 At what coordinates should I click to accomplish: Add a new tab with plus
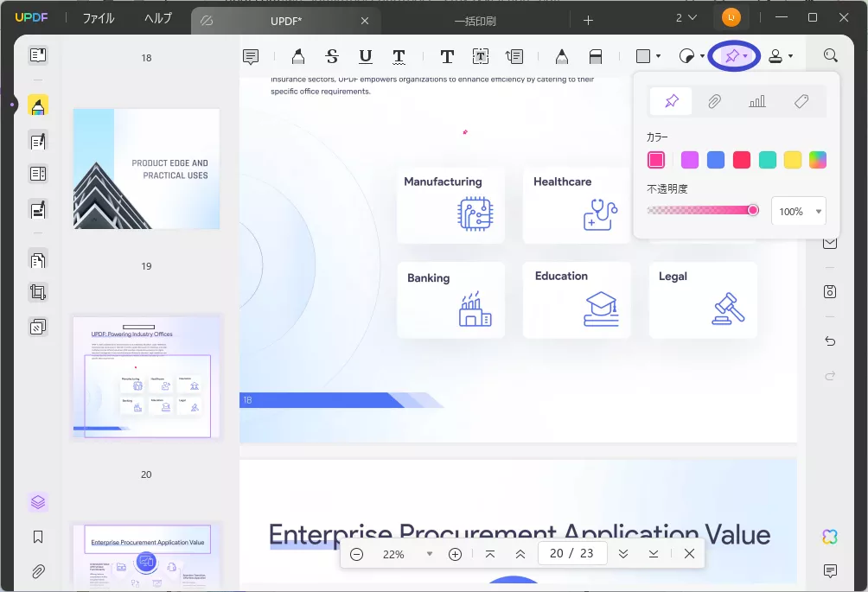(x=589, y=21)
